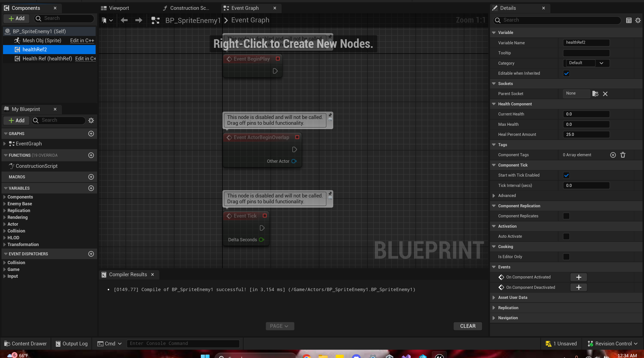Enable Component Replicates checkbox
The image size is (644, 358).
coord(566,216)
